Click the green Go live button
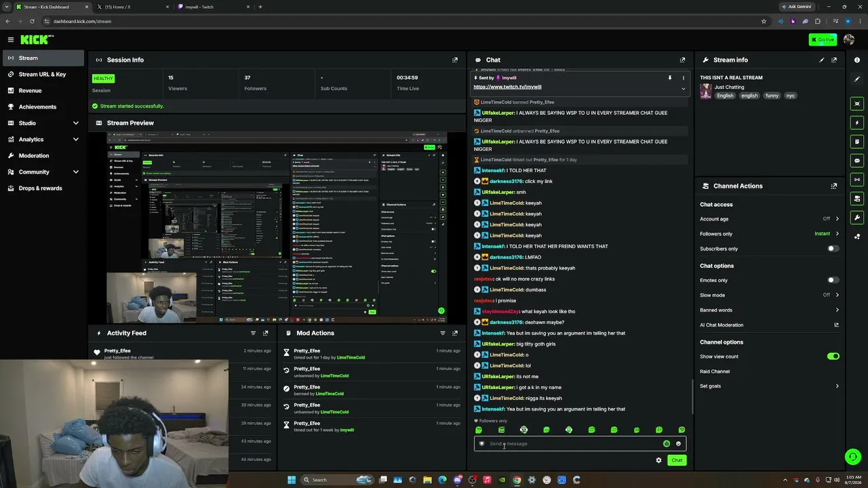The height and width of the screenshot is (488, 868). [823, 39]
